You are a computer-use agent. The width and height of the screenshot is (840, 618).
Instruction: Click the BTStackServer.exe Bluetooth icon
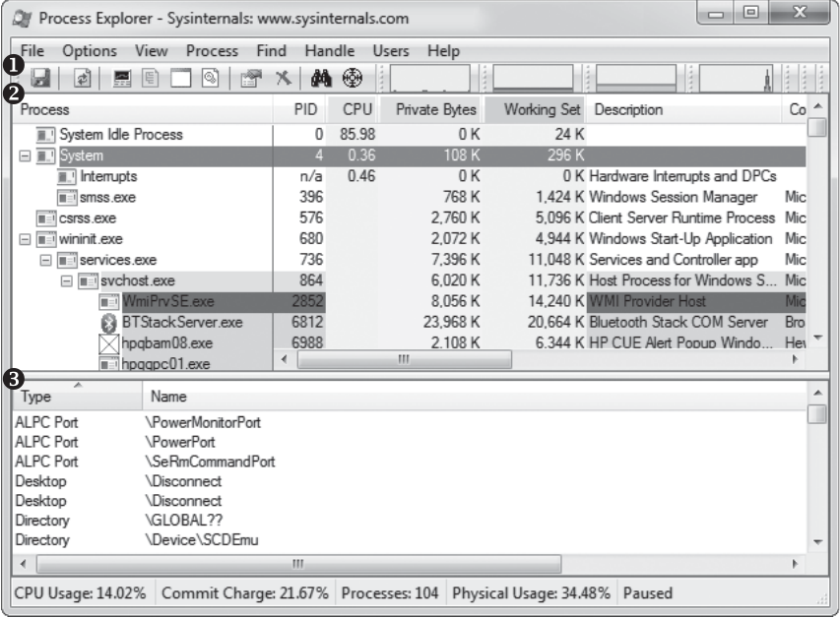point(108,323)
